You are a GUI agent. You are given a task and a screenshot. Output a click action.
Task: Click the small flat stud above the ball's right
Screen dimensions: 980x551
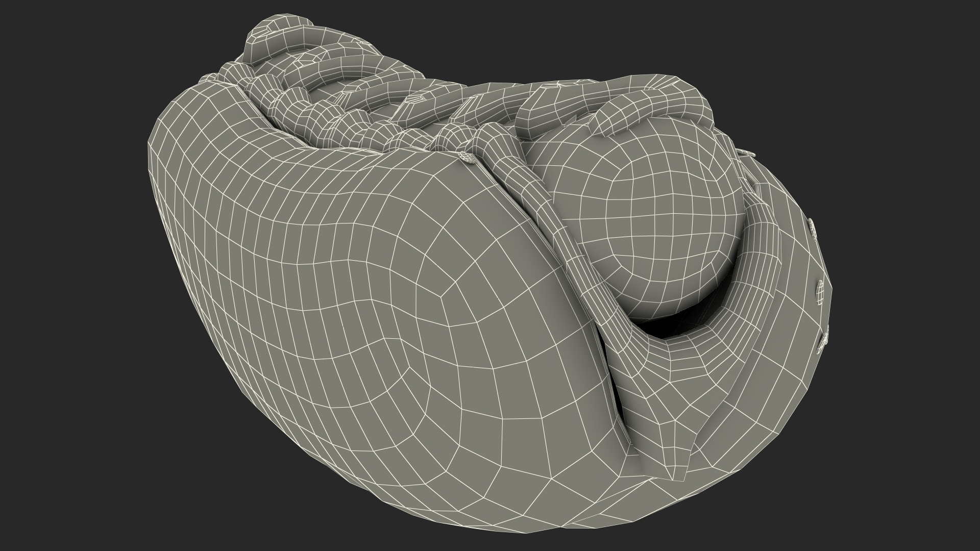[746, 153]
